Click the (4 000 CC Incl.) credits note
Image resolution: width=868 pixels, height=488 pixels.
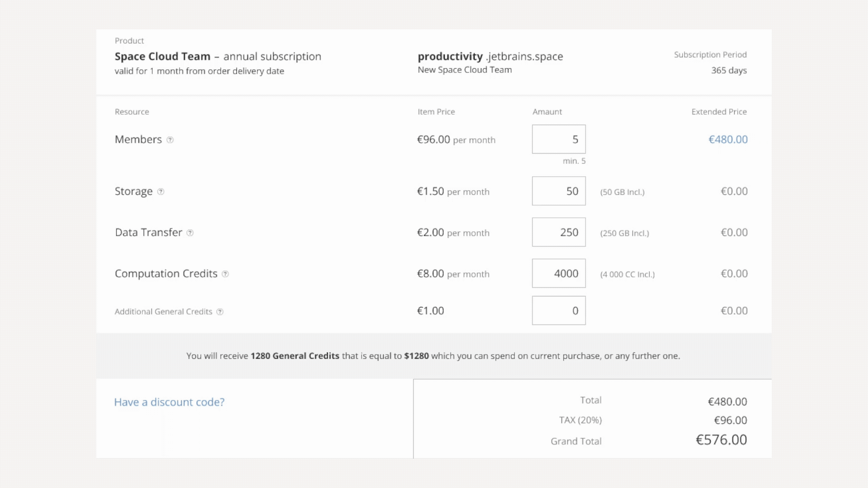[x=627, y=274]
